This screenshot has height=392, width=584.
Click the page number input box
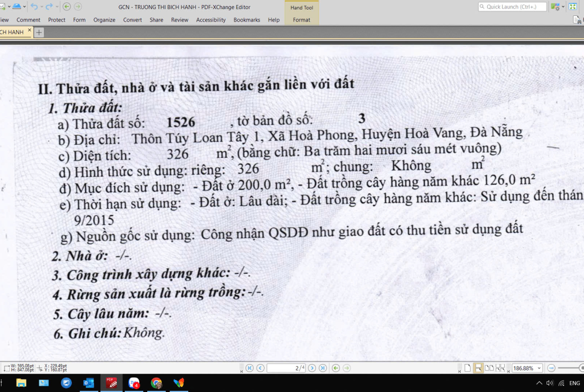[x=286, y=368]
